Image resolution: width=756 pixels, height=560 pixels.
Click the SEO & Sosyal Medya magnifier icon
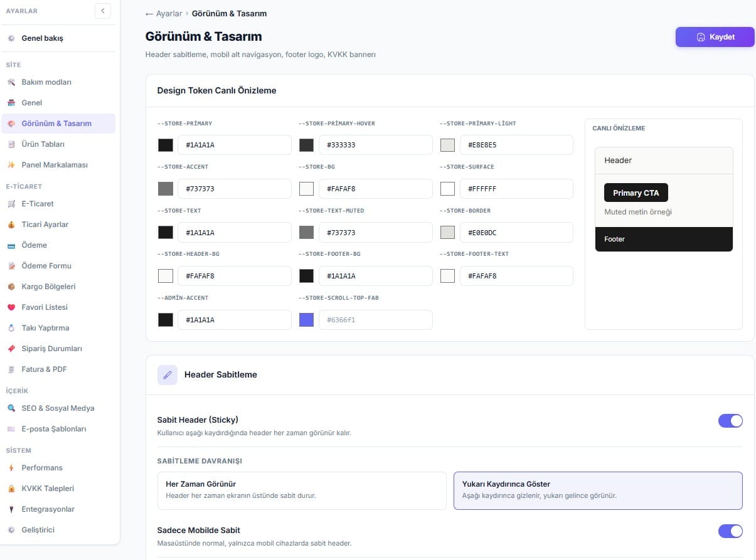click(11, 408)
